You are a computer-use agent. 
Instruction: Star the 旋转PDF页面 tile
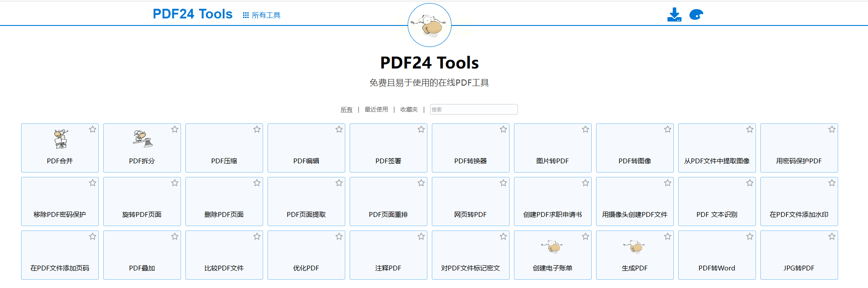(x=175, y=183)
